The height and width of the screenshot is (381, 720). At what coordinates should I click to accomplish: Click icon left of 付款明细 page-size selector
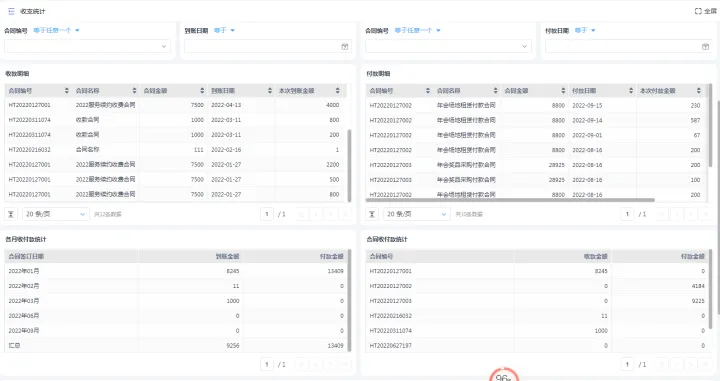tap(372, 214)
